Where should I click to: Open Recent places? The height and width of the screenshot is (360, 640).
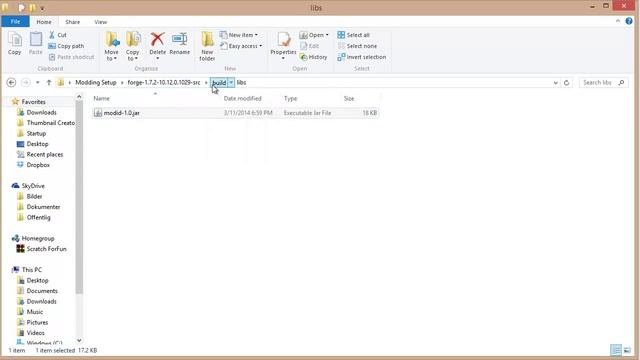44,154
